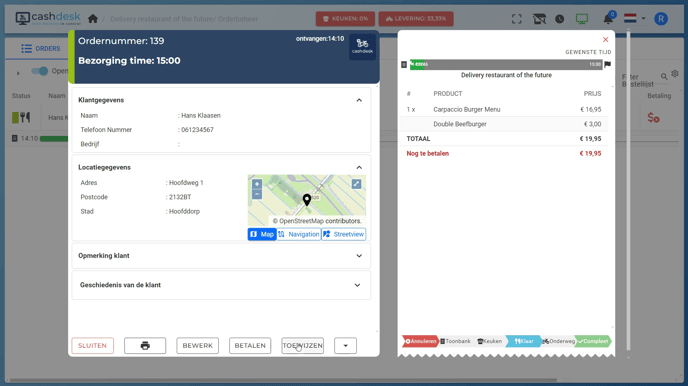
Task: Click the Hoofdweg 1 address value
Action: [x=186, y=183]
